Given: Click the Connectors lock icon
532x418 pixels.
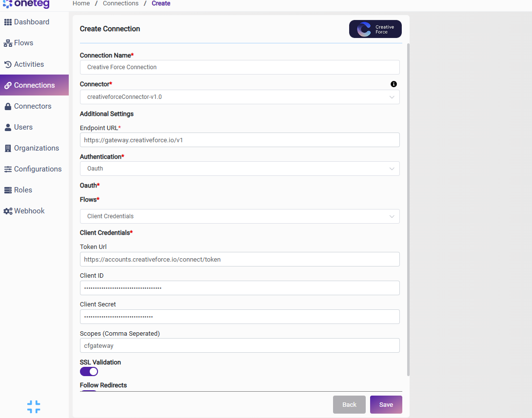Looking at the screenshot, I should point(8,106).
